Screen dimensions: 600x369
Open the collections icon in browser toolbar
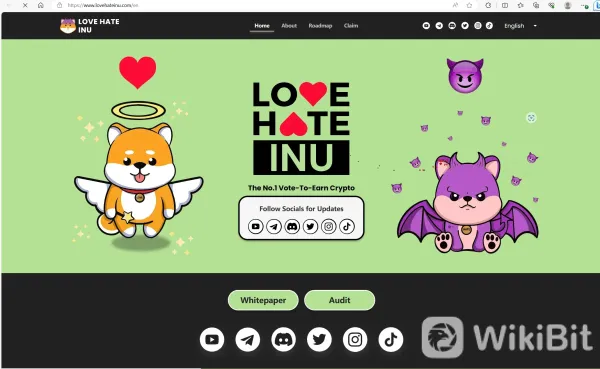click(x=536, y=5)
